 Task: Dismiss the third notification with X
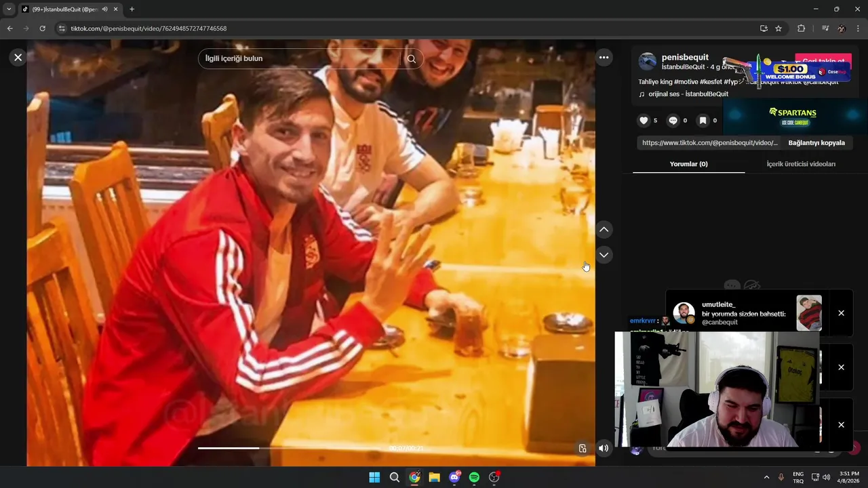click(841, 425)
